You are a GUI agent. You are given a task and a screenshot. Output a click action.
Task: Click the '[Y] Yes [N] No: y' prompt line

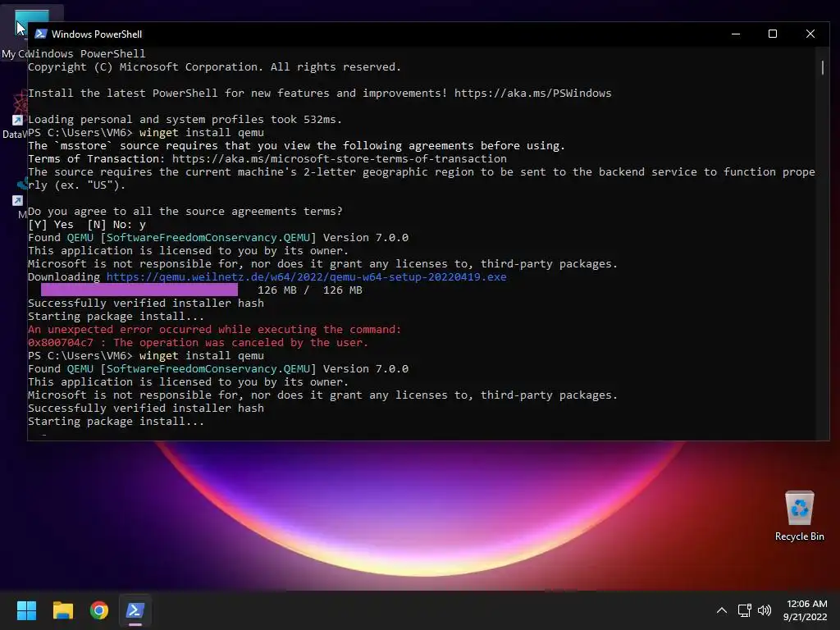point(87,225)
